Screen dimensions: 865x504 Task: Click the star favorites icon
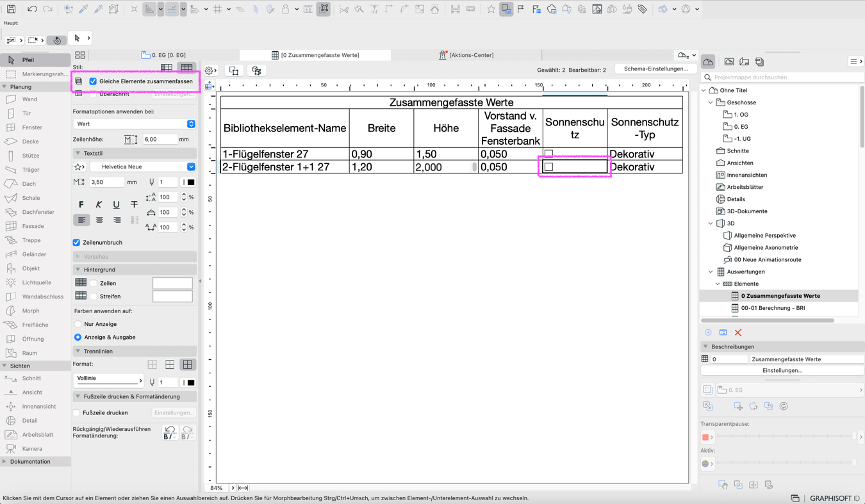tap(491, 9)
